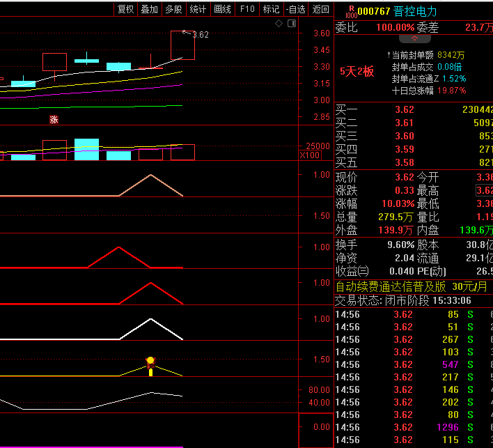
Task: Remove stock from watchlist via -自选
Action: (296, 9)
